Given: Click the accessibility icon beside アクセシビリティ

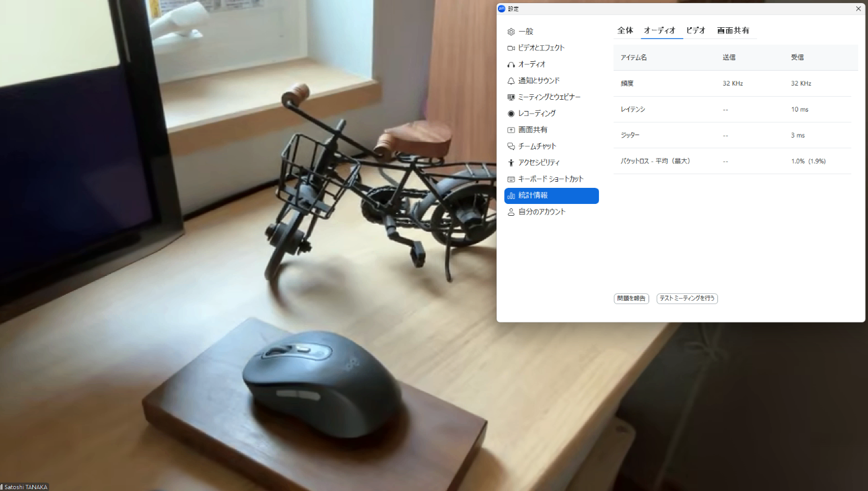Looking at the screenshot, I should [511, 163].
